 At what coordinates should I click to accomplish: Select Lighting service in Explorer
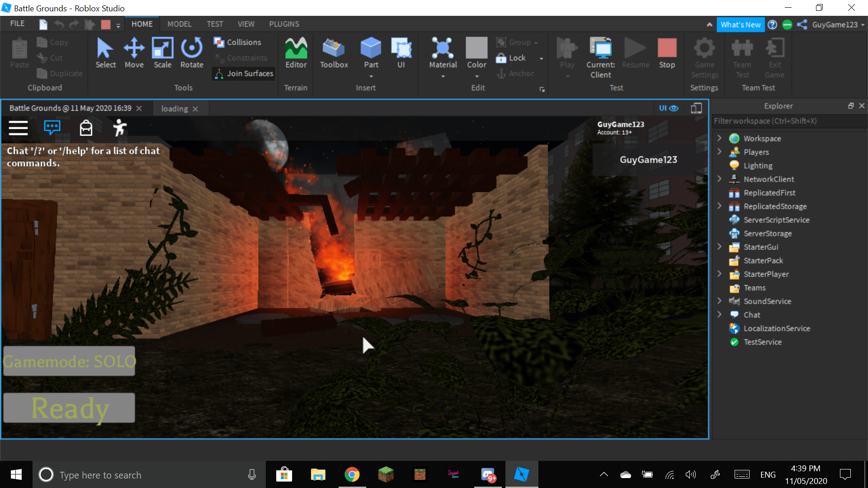[758, 166]
